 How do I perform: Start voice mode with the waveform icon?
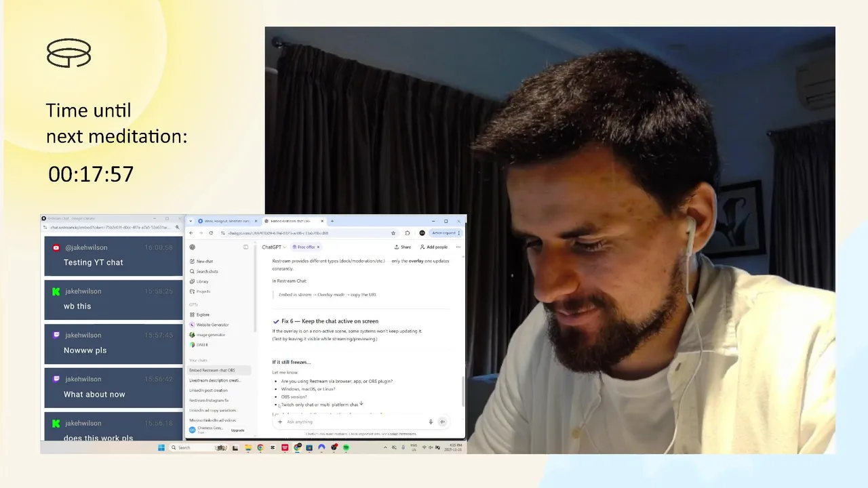pyautogui.click(x=442, y=422)
